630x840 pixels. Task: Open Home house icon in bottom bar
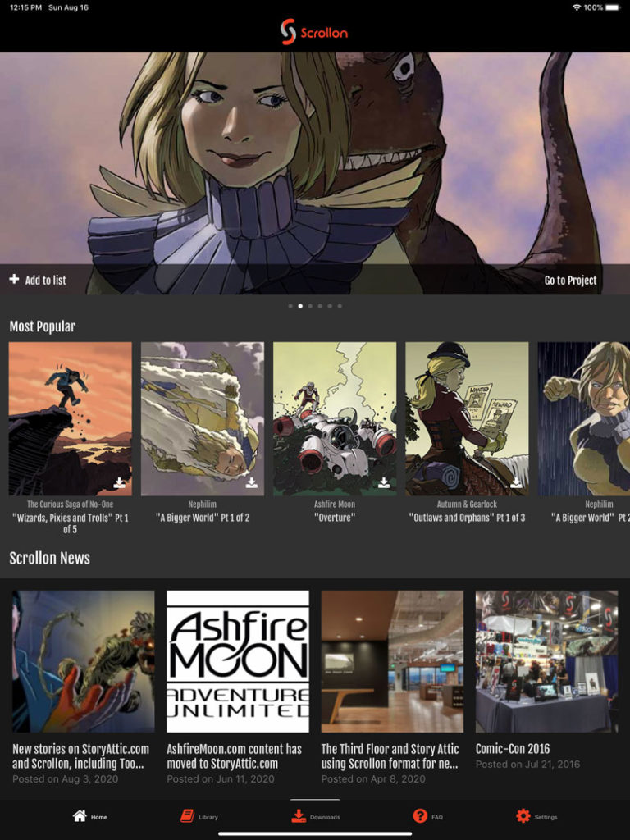tap(80, 816)
